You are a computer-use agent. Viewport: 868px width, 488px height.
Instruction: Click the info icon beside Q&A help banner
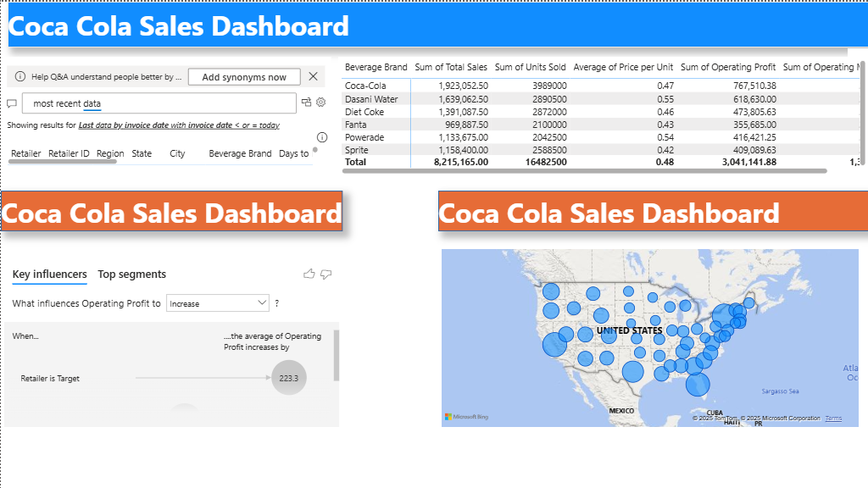(x=20, y=76)
